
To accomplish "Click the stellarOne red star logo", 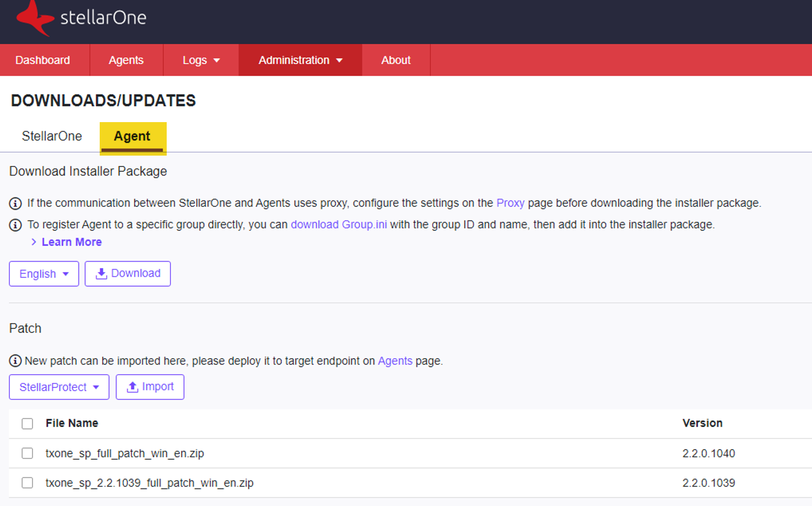I will [34, 19].
